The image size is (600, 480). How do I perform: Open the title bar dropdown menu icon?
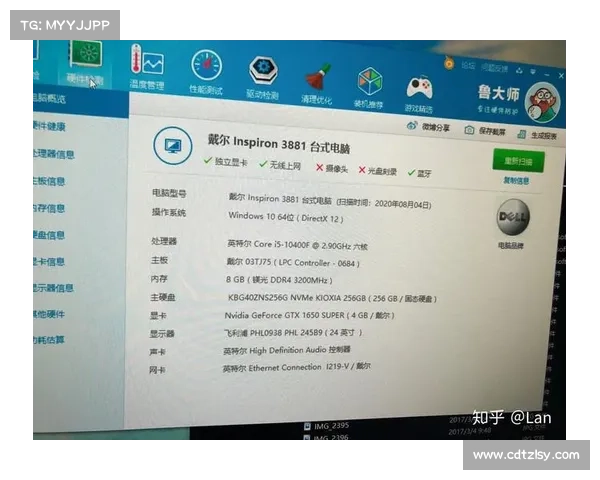(x=533, y=72)
